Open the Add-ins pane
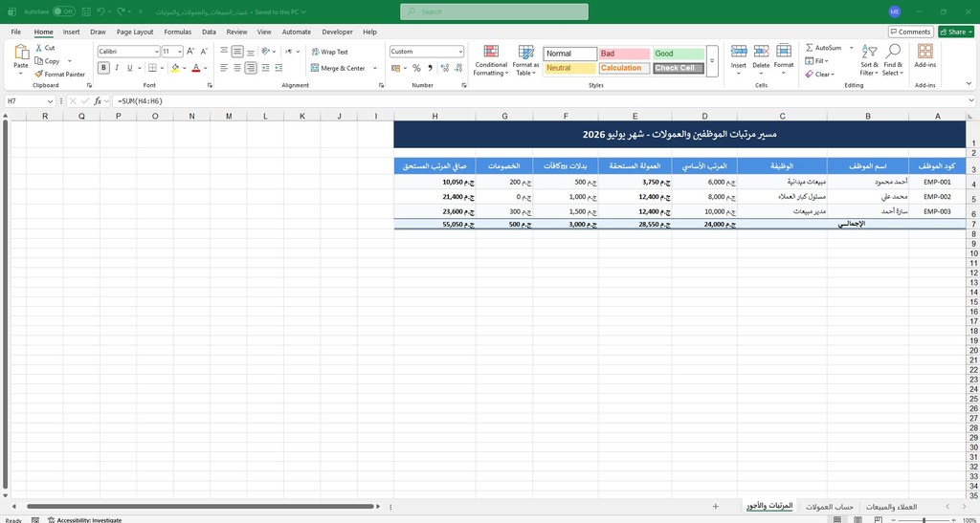 click(925, 56)
